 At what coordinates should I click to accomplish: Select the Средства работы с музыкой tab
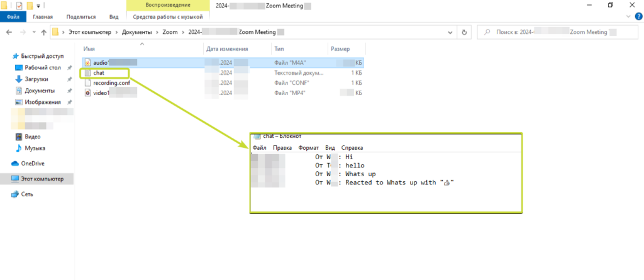pyautogui.click(x=168, y=17)
